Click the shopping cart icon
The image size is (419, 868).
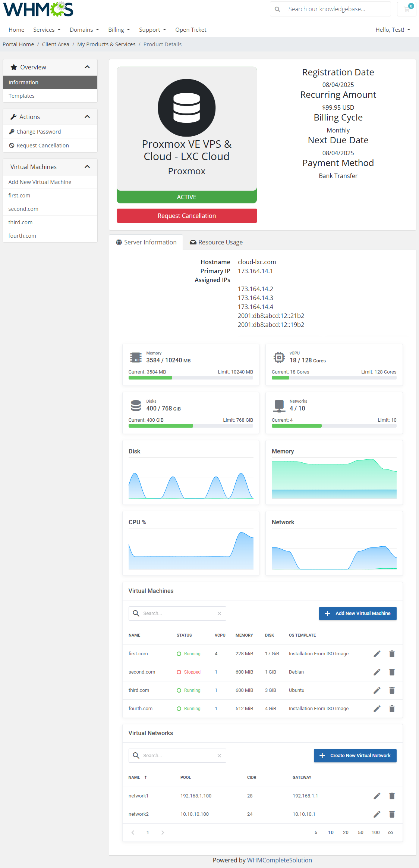407,9
